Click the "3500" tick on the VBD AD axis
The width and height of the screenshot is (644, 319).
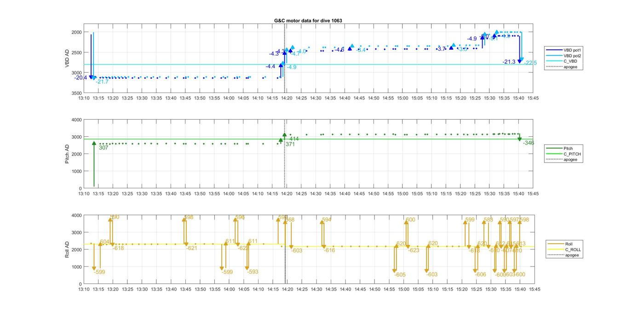coord(76,93)
